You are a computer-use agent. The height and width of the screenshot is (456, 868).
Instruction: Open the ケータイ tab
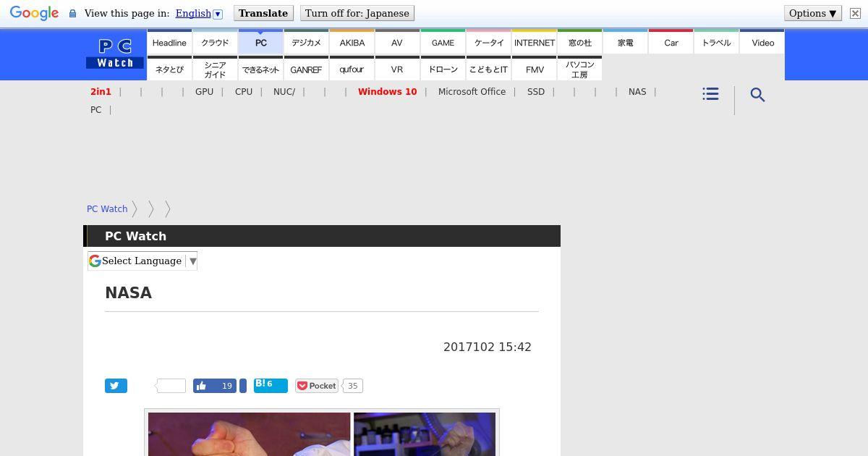click(x=488, y=43)
